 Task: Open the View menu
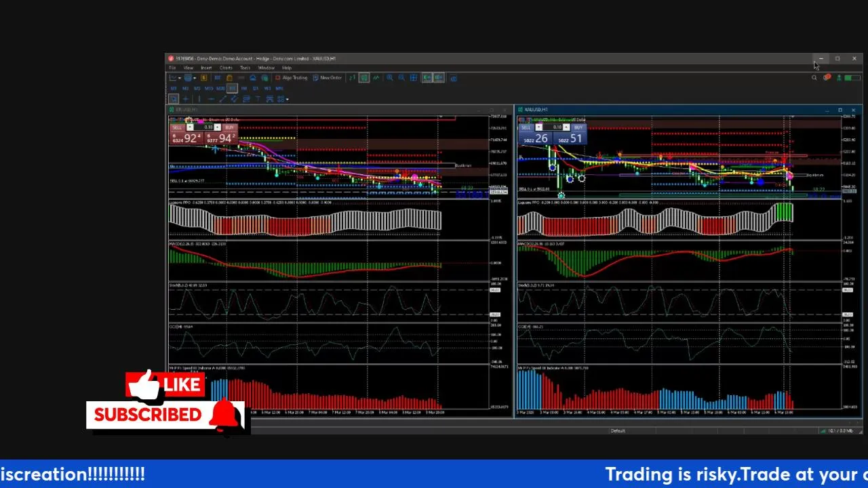point(188,68)
